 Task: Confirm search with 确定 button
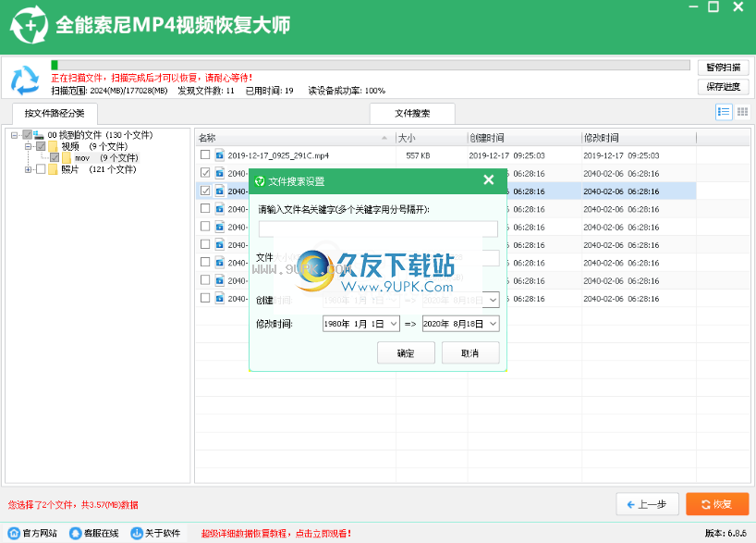[x=406, y=352]
